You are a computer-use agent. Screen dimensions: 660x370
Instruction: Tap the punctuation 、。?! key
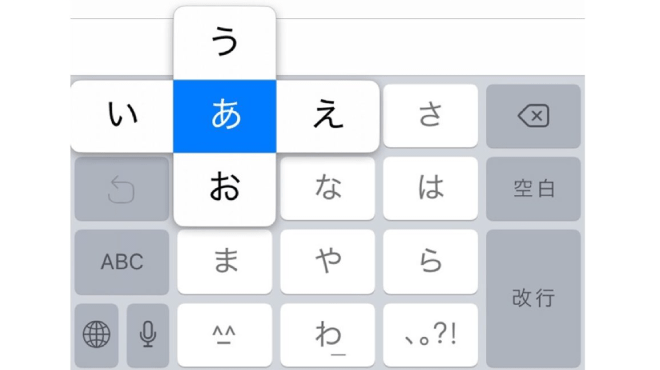pos(431,335)
